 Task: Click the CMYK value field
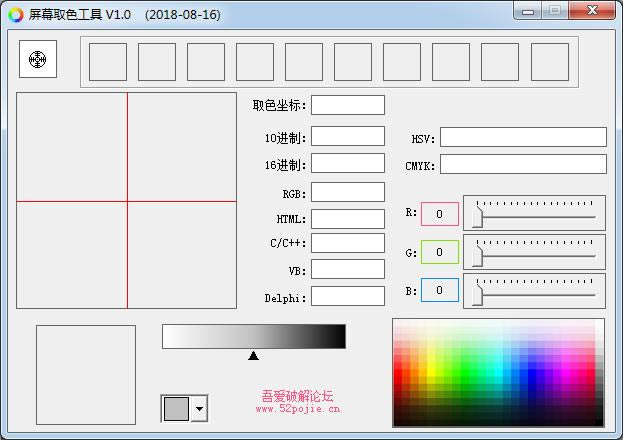coord(523,164)
